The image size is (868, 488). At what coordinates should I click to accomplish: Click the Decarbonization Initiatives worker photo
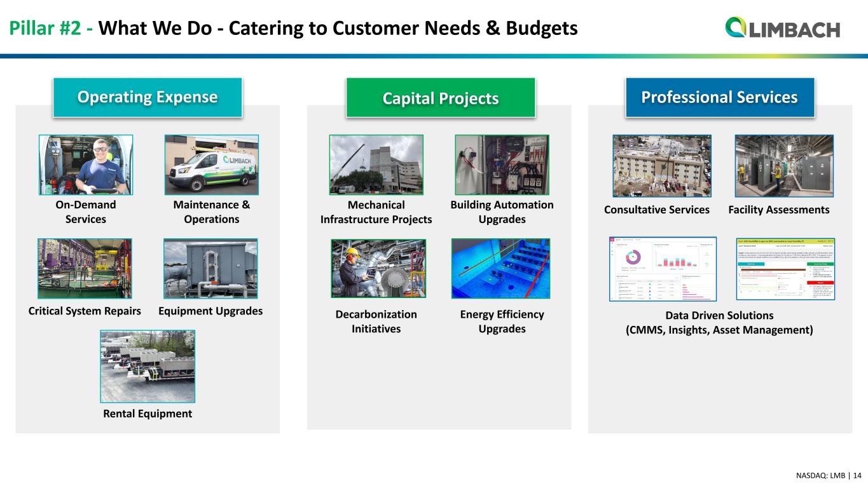click(x=378, y=268)
